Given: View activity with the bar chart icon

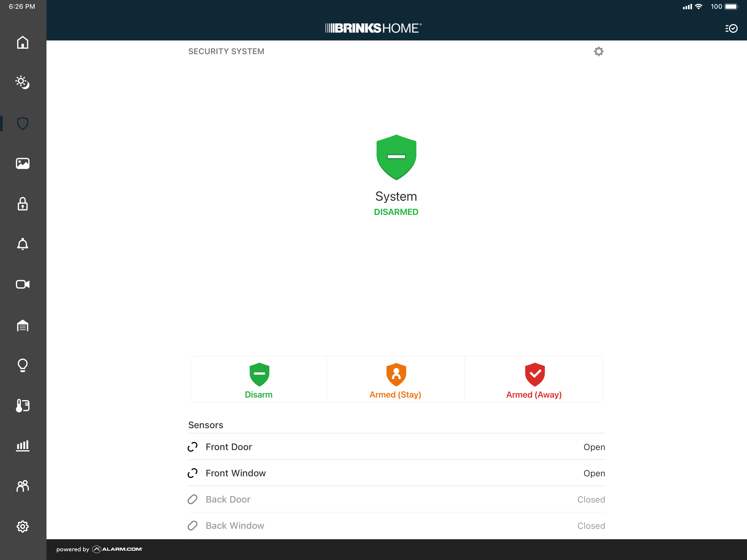Looking at the screenshot, I should coord(22,446).
